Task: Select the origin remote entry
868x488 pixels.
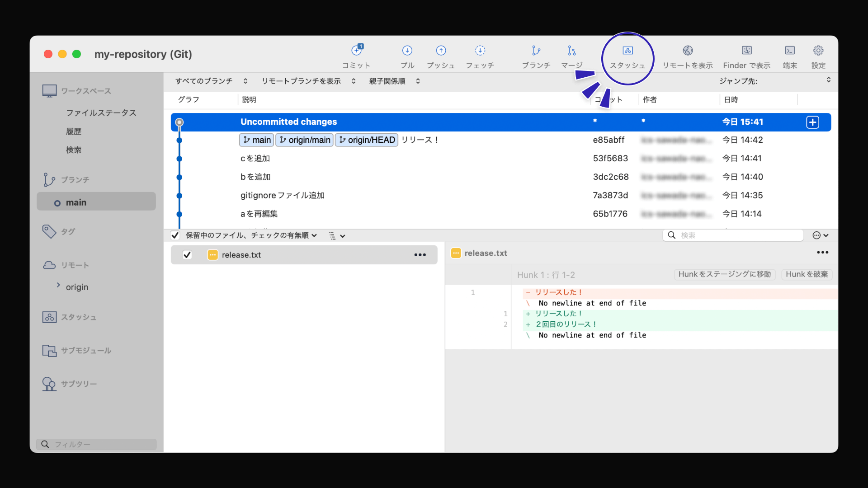Action: click(77, 287)
